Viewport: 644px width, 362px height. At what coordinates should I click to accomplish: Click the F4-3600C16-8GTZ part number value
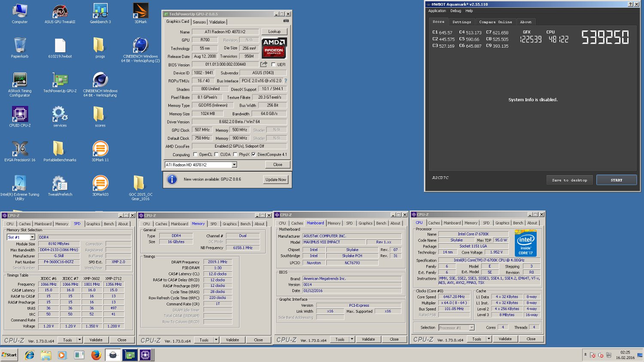click(59, 262)
